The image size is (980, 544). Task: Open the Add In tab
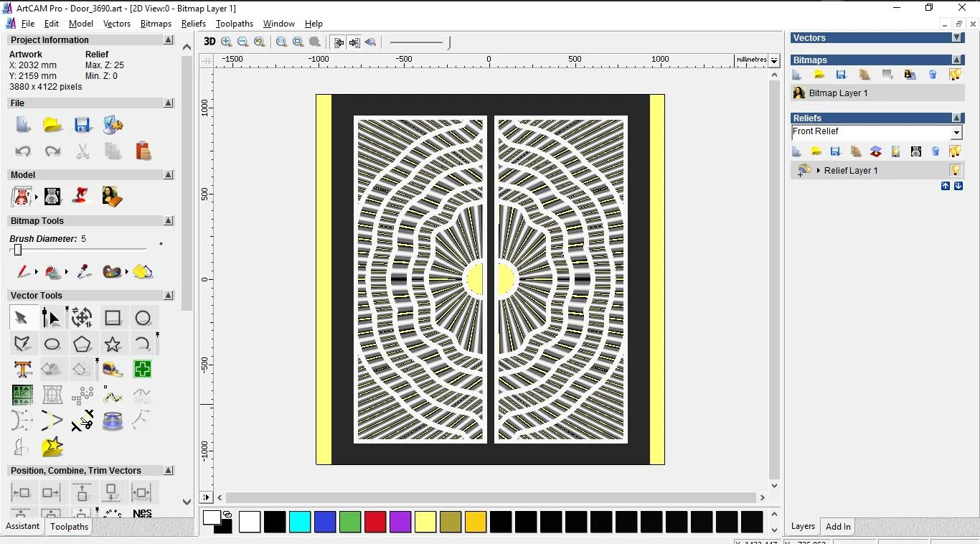(x=837, y=526)
